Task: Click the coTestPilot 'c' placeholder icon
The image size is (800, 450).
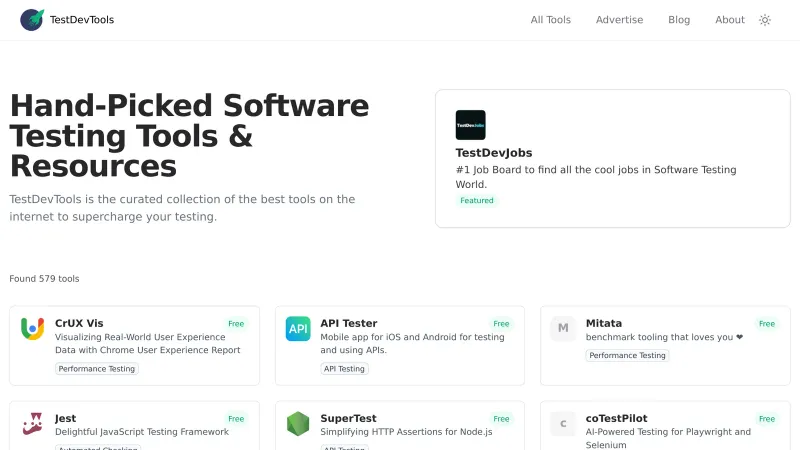Action: (563, 423)
